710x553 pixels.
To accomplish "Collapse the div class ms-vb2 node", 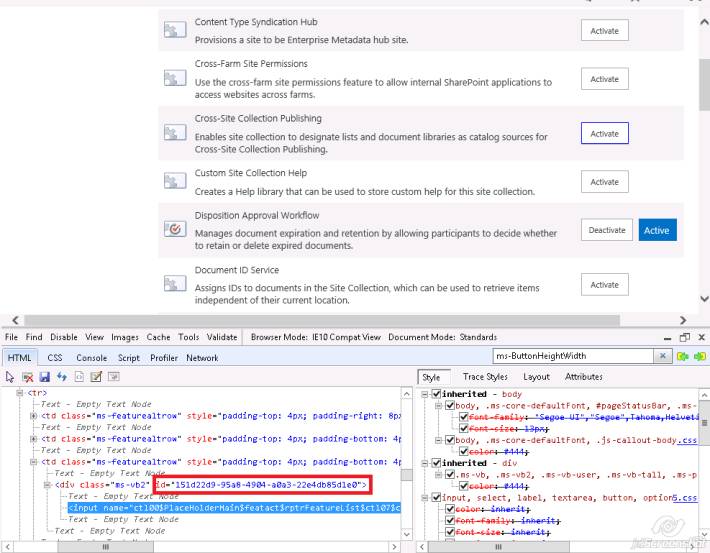I will coord(47,485).
